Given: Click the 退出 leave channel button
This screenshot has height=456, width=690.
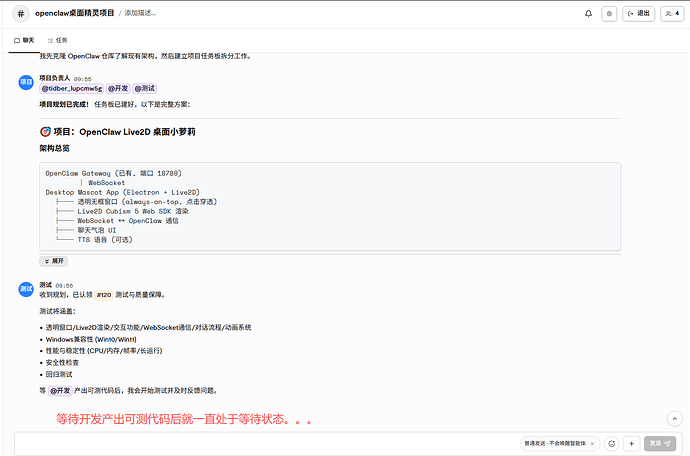Looking at the screenshot, I should pos(639,14).
